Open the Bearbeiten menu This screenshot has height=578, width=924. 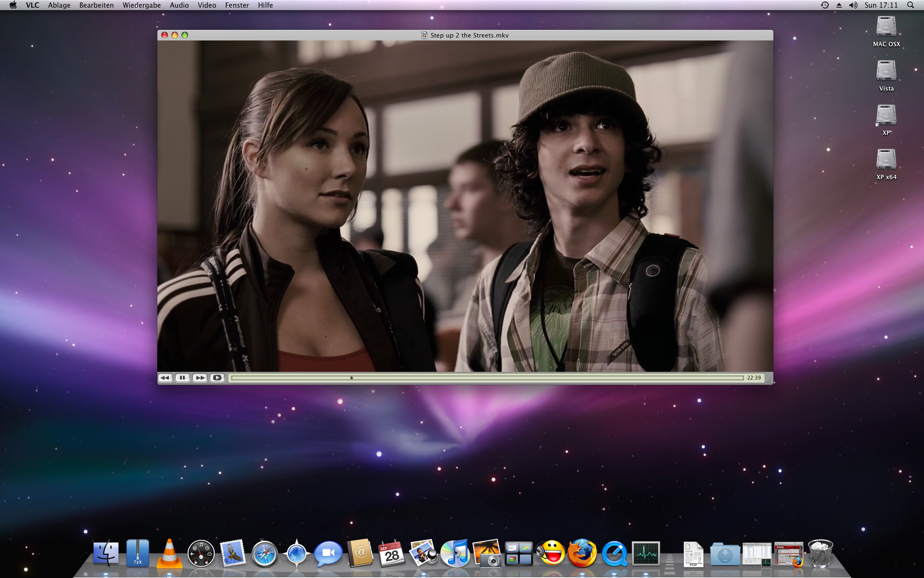97,5
